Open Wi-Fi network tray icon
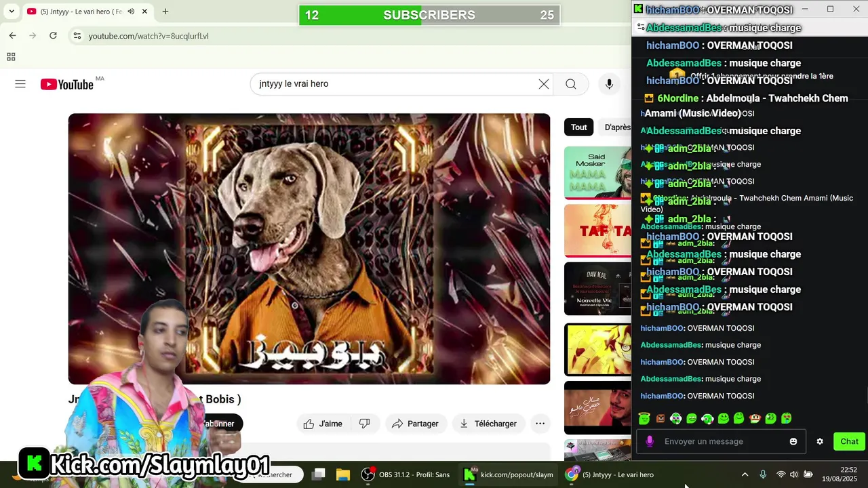The width and height of the screenshot is (868, 488). coord(781,474)
